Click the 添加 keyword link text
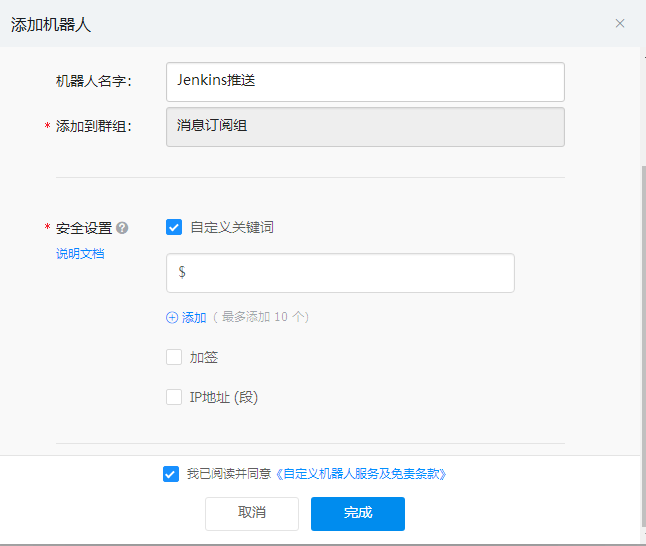This screenshot has height=546, width=646. pos(194,318)
